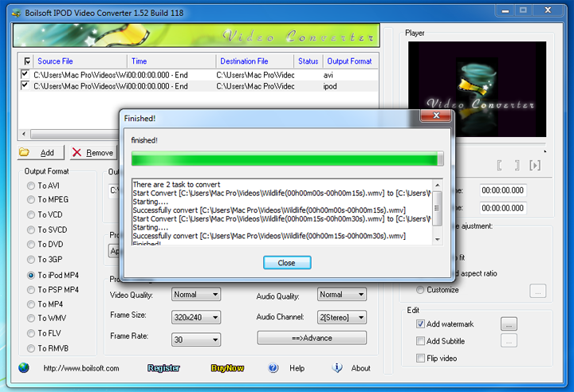The width and height of the screenshot is (574, 392).
Task: Click left arrow of file list scrollbar
Action: pyautogui.click(x=24, y=134)
